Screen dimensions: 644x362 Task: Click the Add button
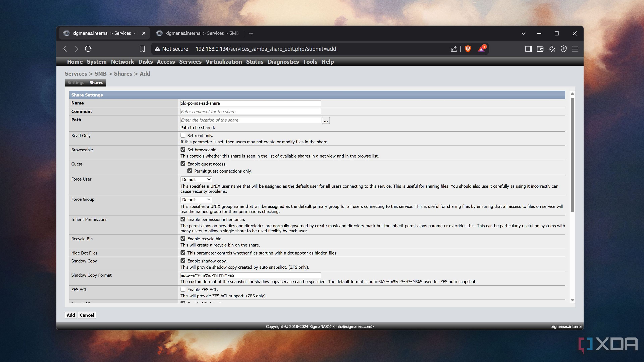71,315
